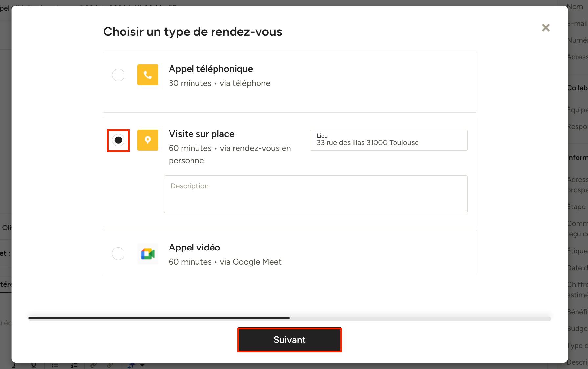The width and height of the screenshot is (588, 369).
Task: Toggle italic formatting in editor toolbar
Action: coord(14,365)
